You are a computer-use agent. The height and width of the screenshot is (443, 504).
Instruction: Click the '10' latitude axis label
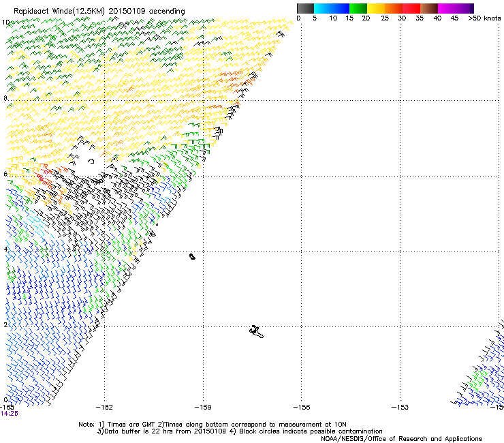(5, 22)
